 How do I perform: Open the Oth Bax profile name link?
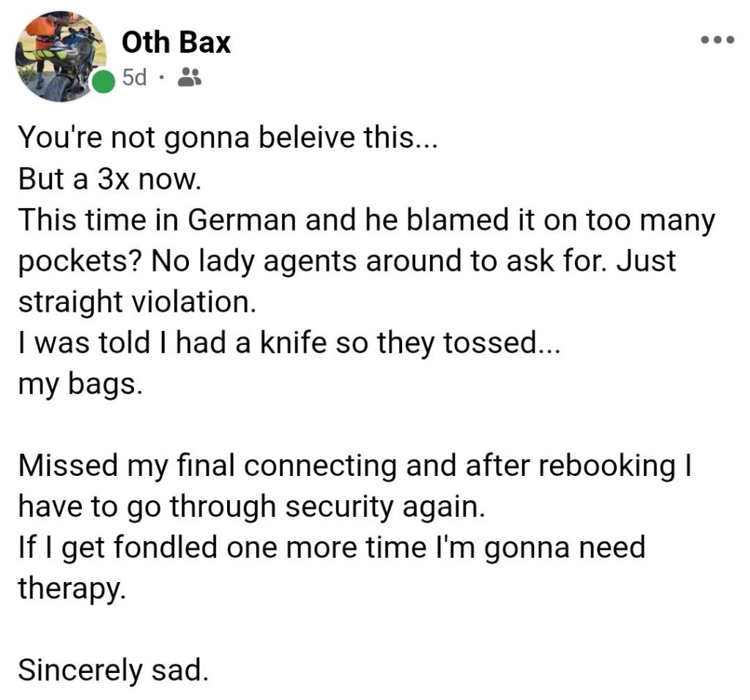tap(176, 42)
